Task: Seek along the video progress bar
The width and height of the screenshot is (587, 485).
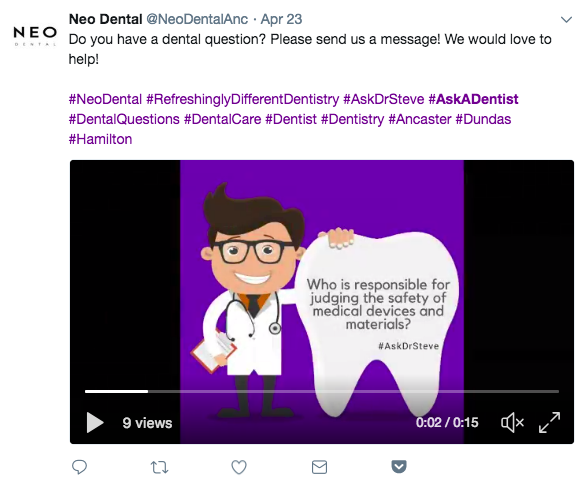Action: pos(322,391)
